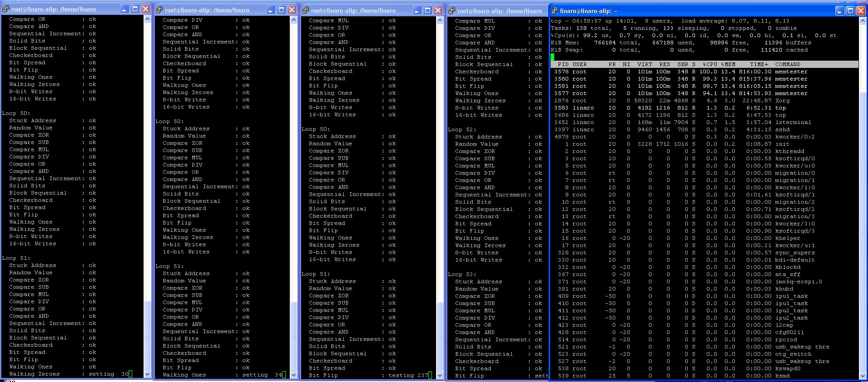The image size is (868, 382).
Task: Close the window showing 'setting 30'
Action: click(145, 9)
